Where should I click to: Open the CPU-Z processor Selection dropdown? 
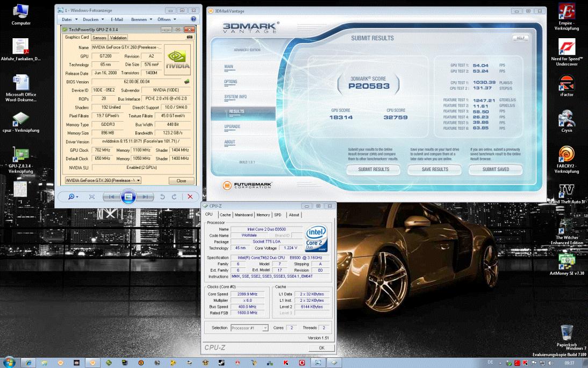tap(249, 328)
